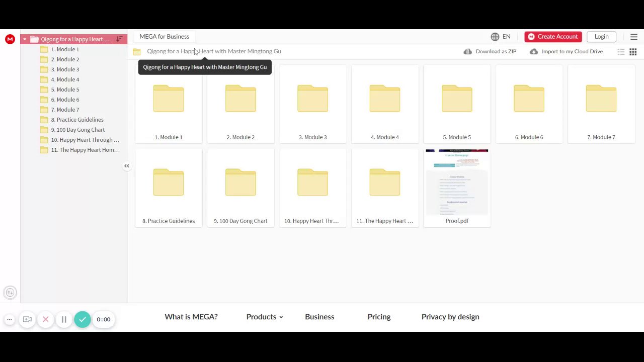
Task: Select the '9. 100 Day Gong Chart' folder tile
Action: (x=240, y=188)
